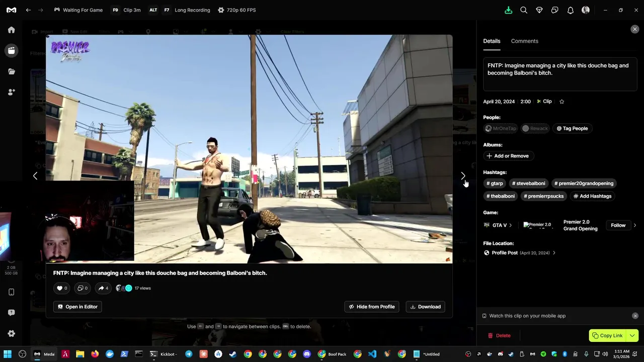This screenshot has width=644, height=362.
Task: Go to the next clip arrow
Action: (463, 176)
